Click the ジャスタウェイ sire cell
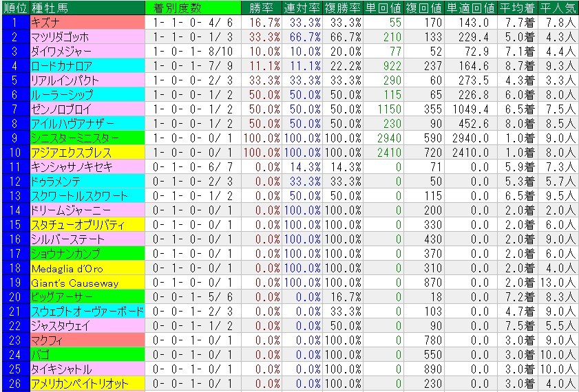 [87, 326]
